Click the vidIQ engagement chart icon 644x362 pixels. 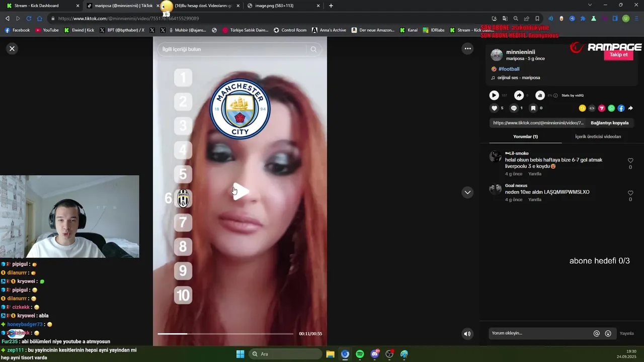coord(540,95)
